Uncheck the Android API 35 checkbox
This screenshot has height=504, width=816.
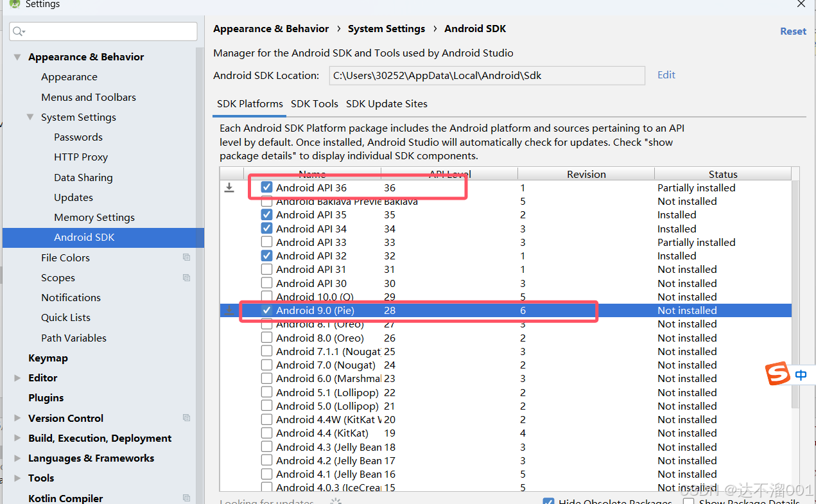point(267,215)
